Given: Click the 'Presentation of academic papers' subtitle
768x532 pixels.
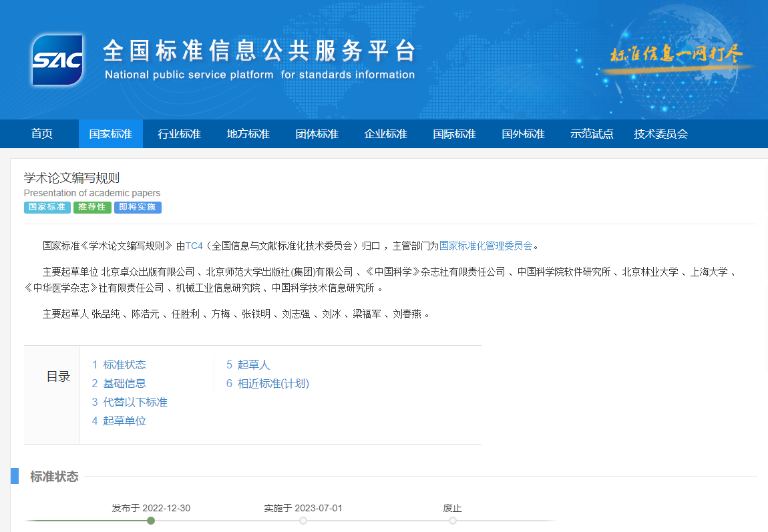Looking at the screenshot, I should [x=92, y=193].
